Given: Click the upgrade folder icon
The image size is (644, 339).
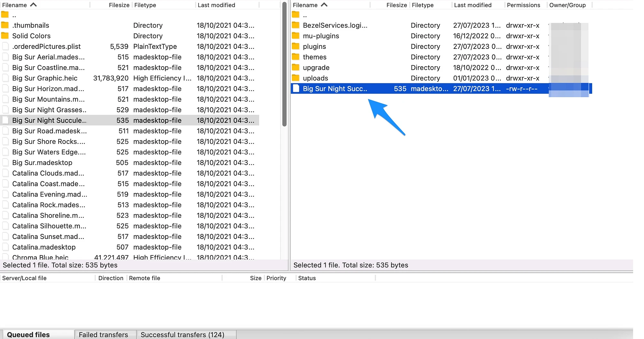Looking at the screenshot, I should pos(296,68).
